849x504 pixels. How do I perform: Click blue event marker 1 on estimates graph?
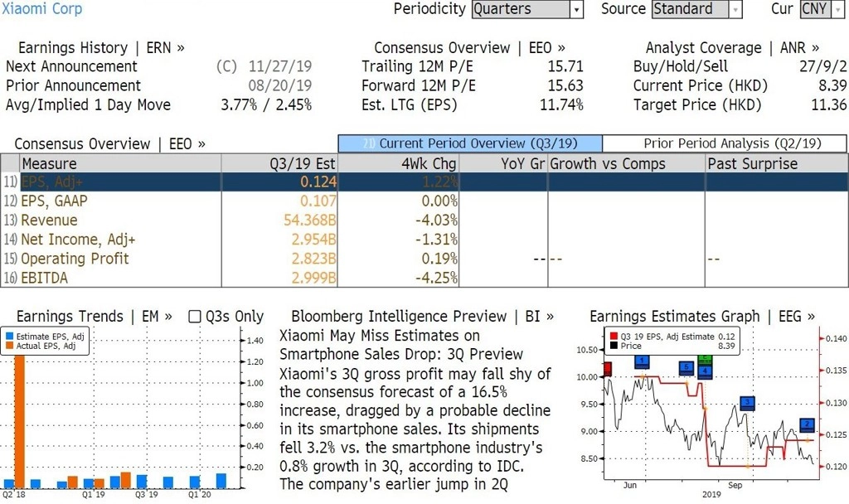pos(642,361)
